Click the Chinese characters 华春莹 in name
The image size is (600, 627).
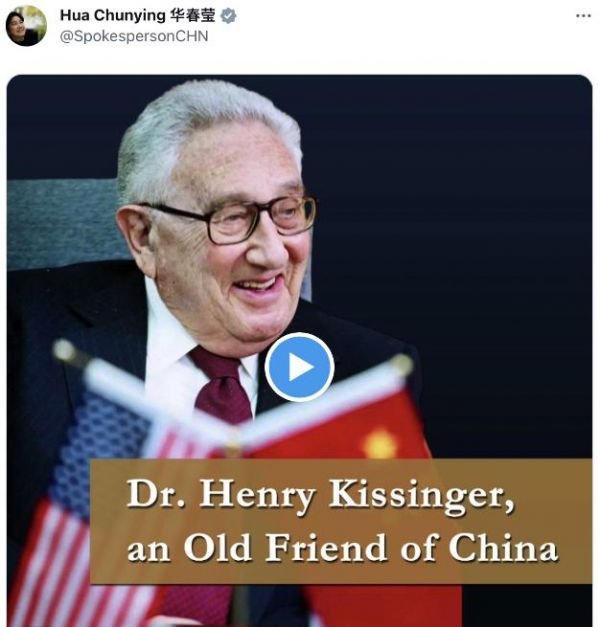coord(193,16)
